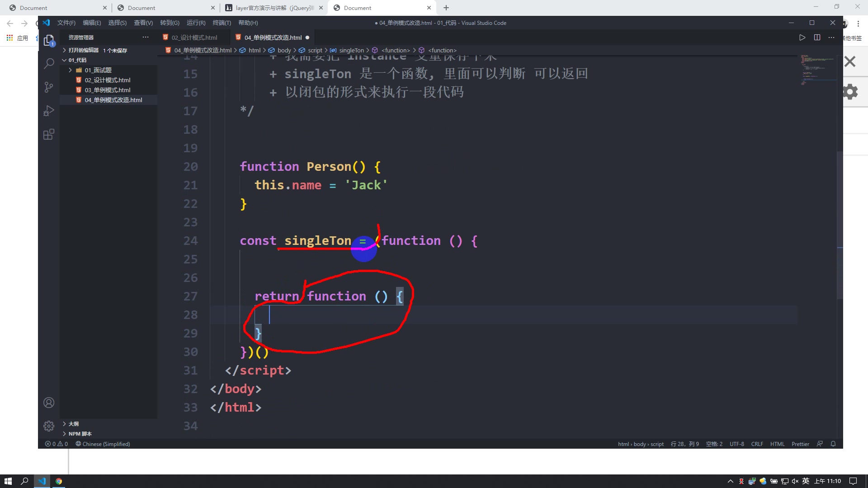Open editor More Actions ellipsis
This screenshot has width=868, height=488.
click(x=831, y=38)
